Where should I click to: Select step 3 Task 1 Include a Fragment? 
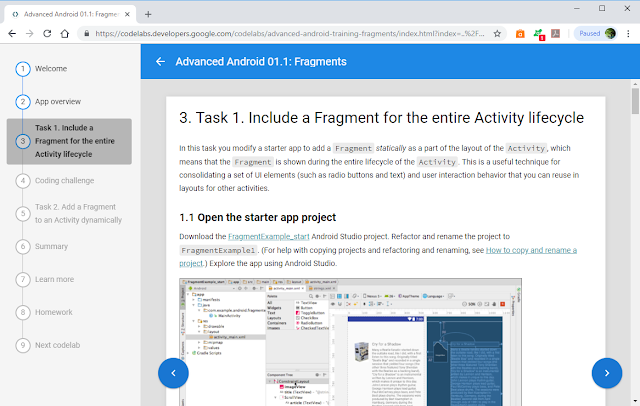click(x=69, y=141)
